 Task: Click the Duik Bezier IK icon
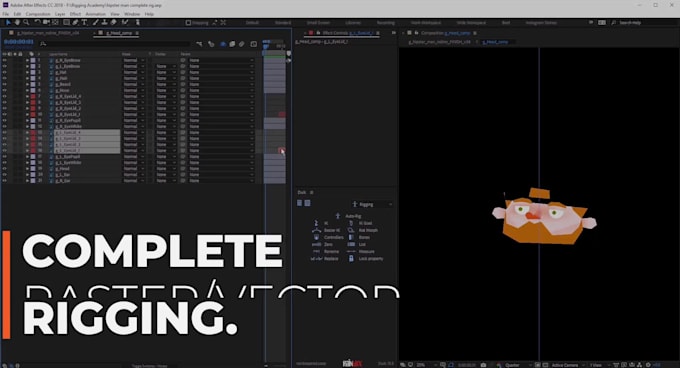point(316,230)
